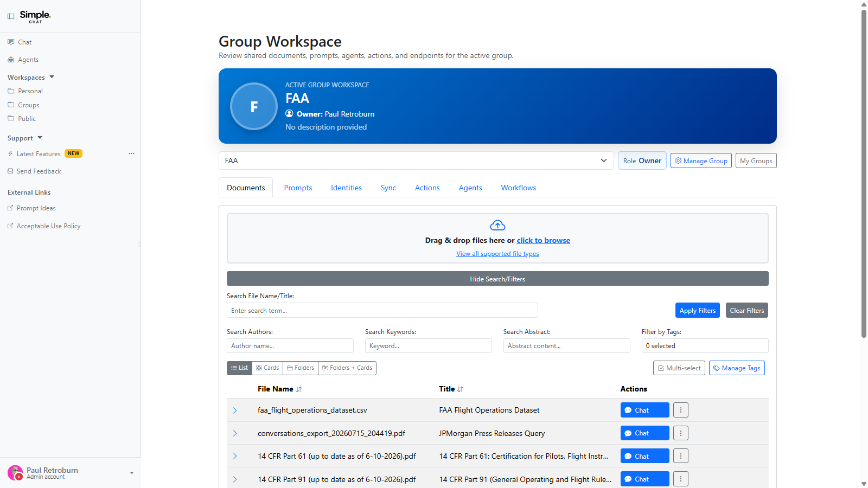
Task: Select the Cards view
Action: coord(267,368)
